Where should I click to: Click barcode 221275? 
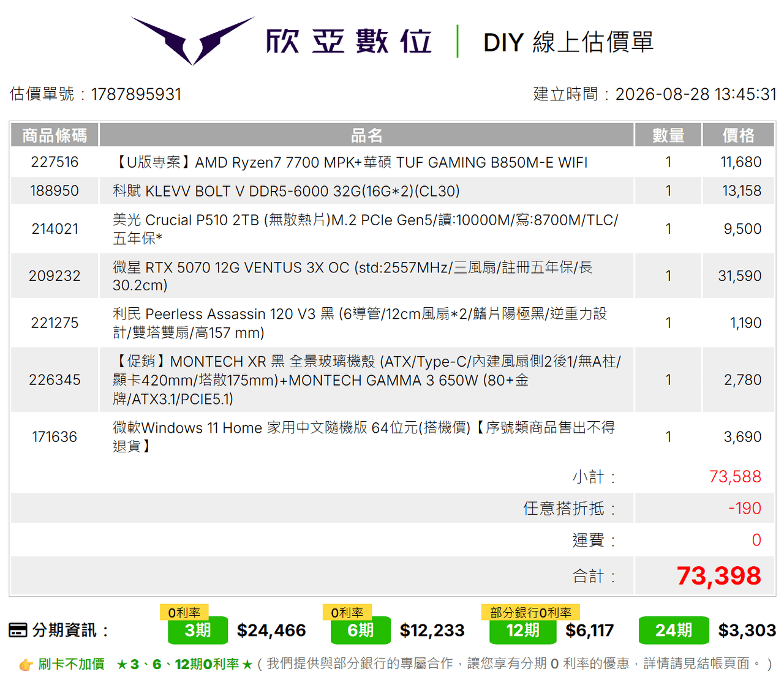pos(55,323)
